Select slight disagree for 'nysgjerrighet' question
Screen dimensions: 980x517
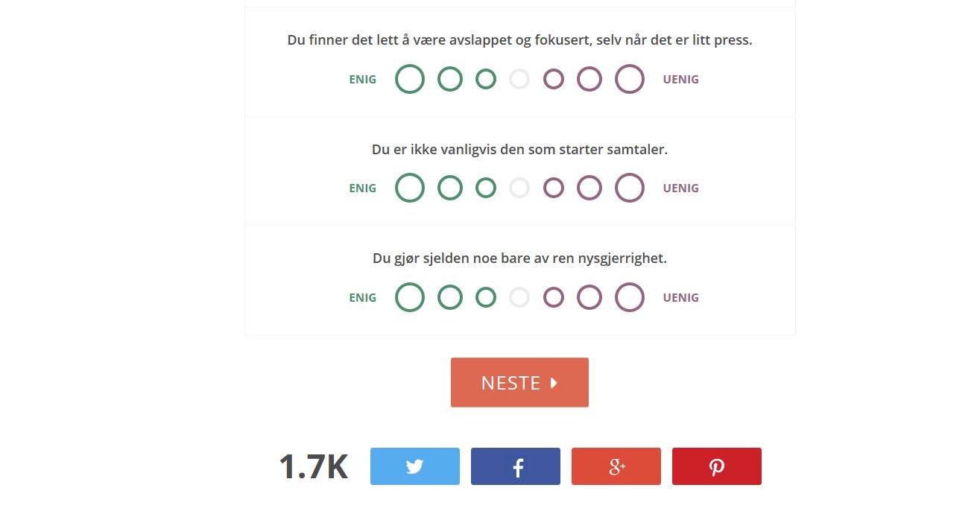click(x=554, y=297)
